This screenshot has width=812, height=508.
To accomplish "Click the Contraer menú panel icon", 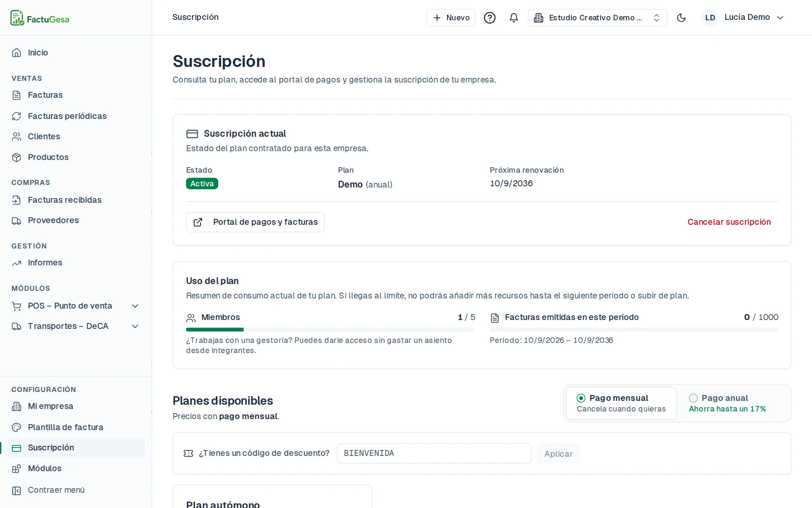I will pos(16,490).
